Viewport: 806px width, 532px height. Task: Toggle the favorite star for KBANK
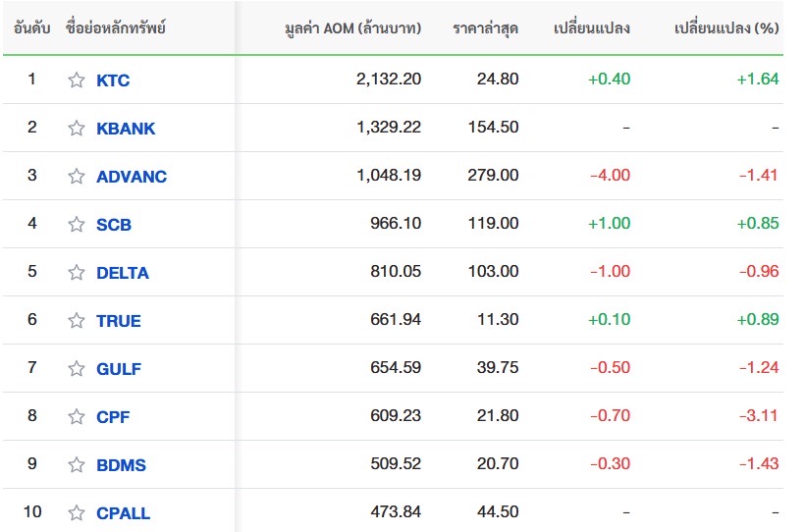(x=76, y=128)
